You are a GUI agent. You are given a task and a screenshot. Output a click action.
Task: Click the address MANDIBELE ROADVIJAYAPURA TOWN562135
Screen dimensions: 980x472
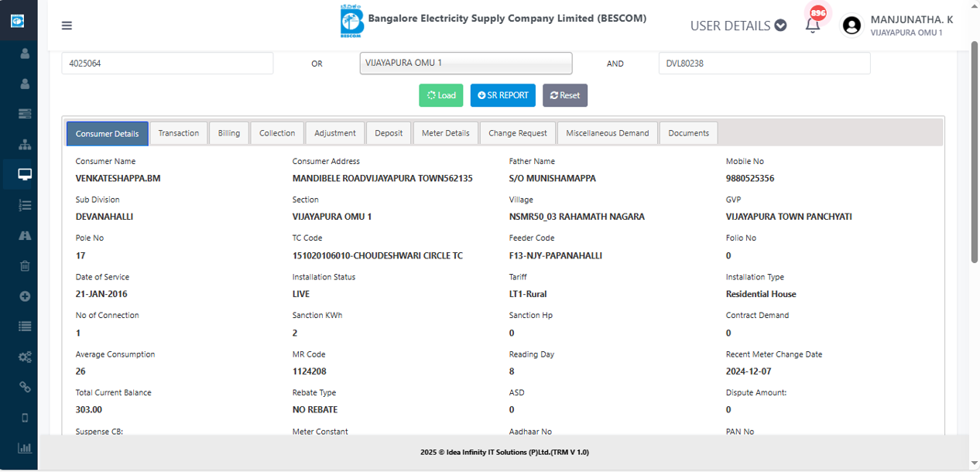click(382, 178)
